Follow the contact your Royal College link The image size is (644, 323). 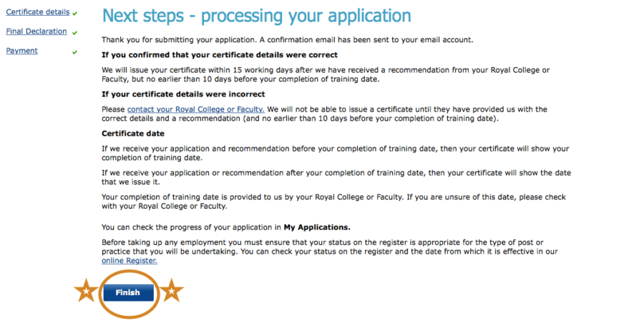pyautogui.click(x=196, y=109)
